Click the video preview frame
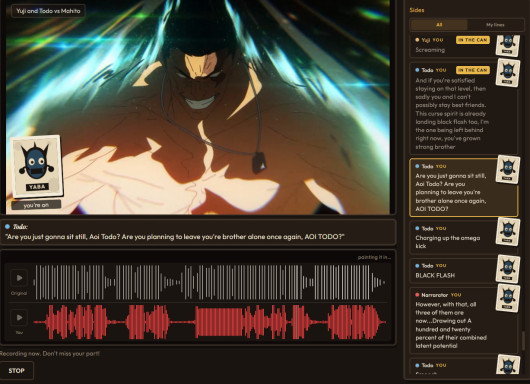The height and width of the screenshot is (384, 530). pyautogui.click(x=198, y=107)
